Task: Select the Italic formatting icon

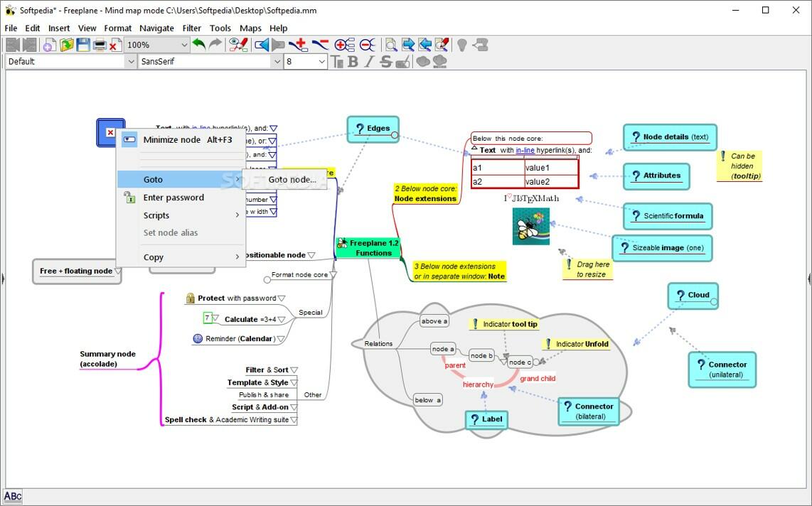Action: (x=368, y=61)
